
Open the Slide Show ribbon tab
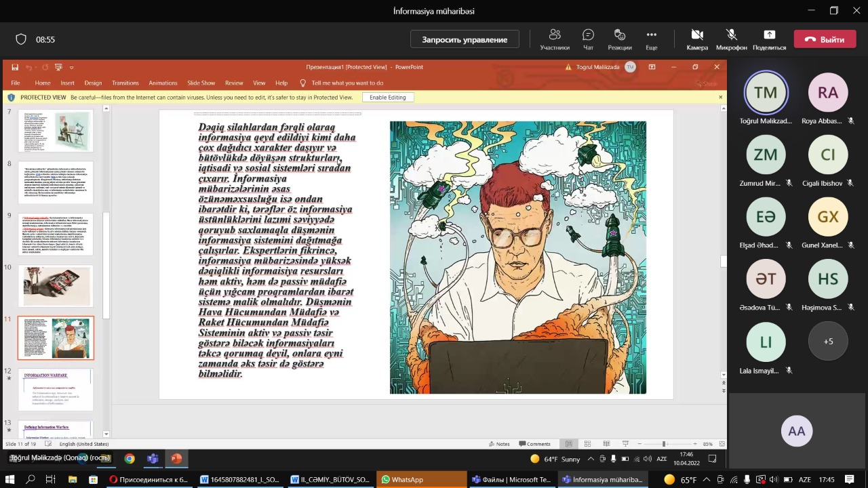click(201, 83)
